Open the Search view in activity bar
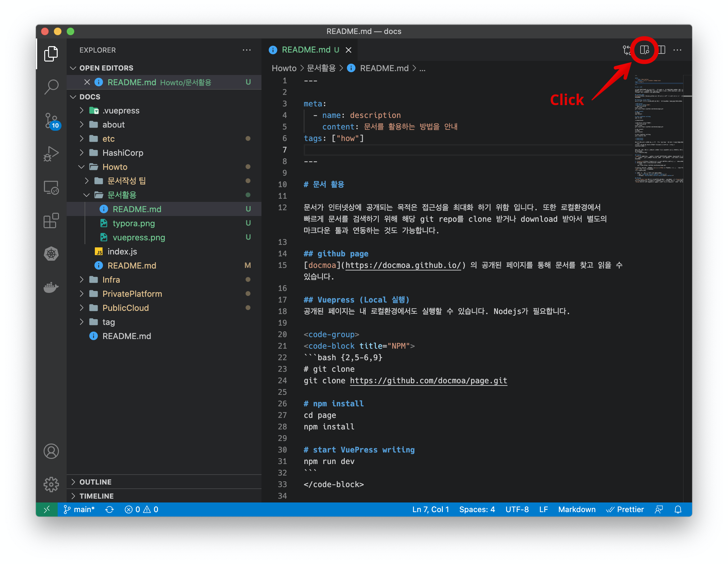Screen dimensions: 728x564 (x=51, y=87)
